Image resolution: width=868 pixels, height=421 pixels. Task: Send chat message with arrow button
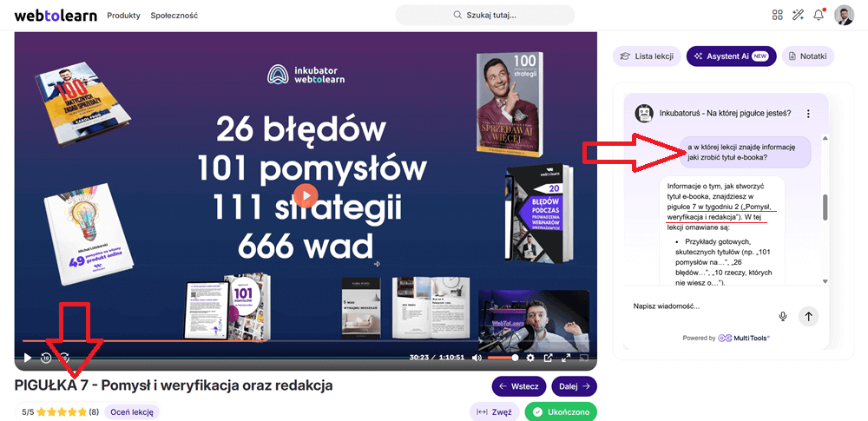(808, 316)
